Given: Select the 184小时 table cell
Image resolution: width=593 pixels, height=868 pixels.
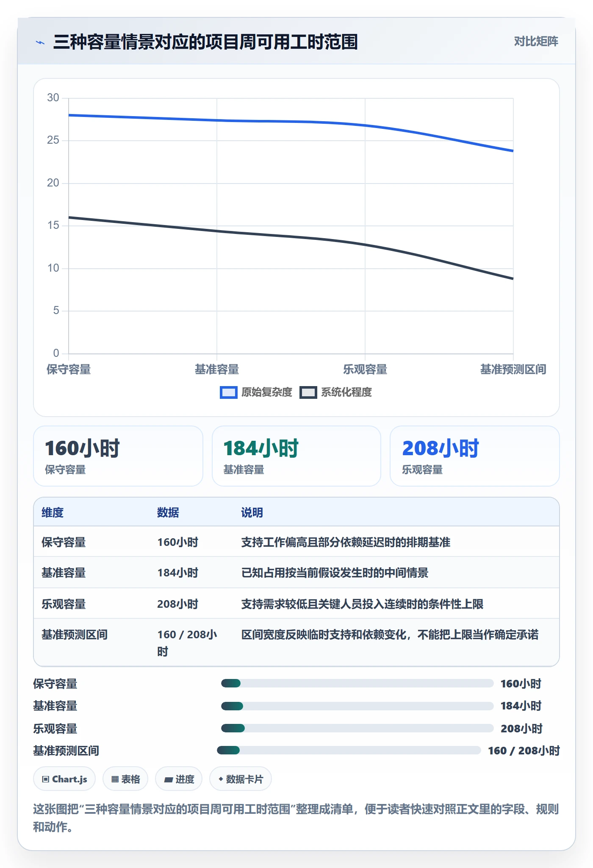Looking at the screenshot, I should click(x=178, y=573).
